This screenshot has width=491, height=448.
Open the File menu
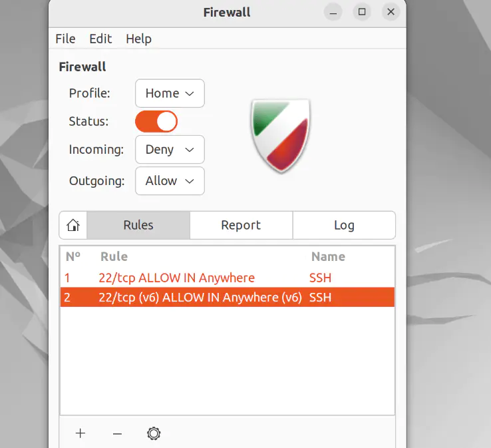pyautogui.click(x=65, y=39)
